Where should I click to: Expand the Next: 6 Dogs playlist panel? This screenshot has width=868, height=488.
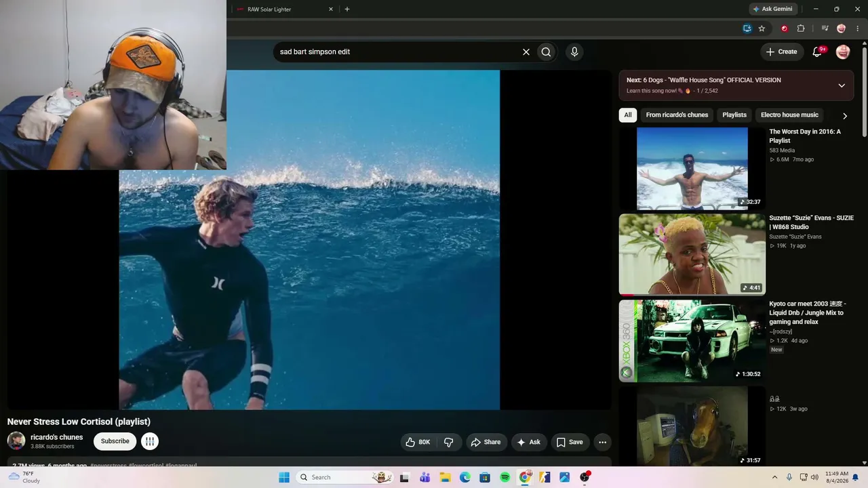[x=842, y=85]
